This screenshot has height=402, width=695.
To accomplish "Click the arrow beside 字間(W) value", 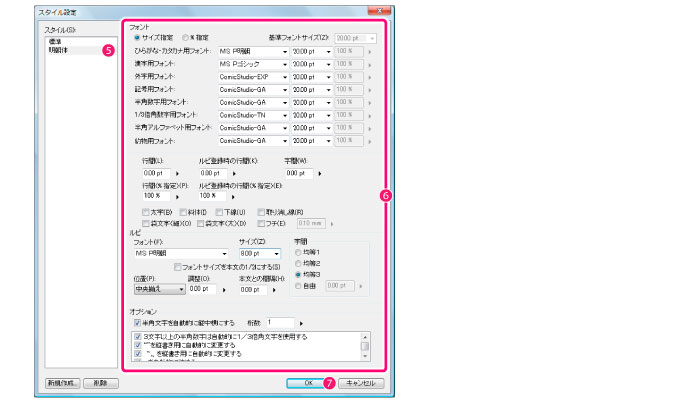I will [318, 173].
